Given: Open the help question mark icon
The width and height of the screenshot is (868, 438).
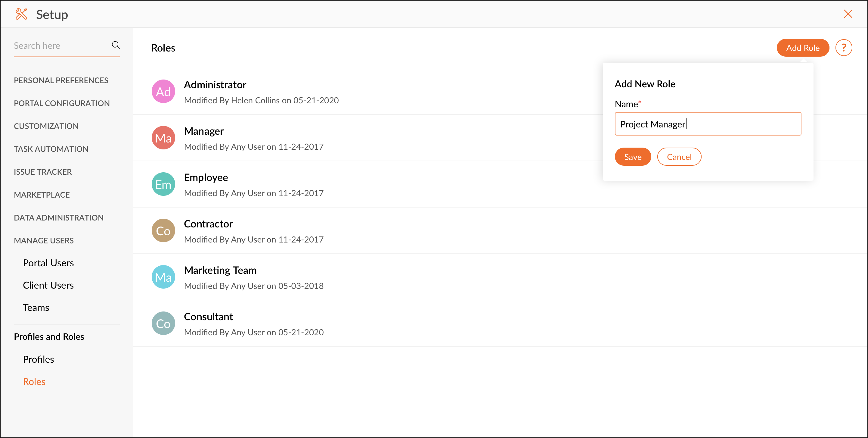Looking at the screenshot, I should pyautogui.click(x=843, y=48).
